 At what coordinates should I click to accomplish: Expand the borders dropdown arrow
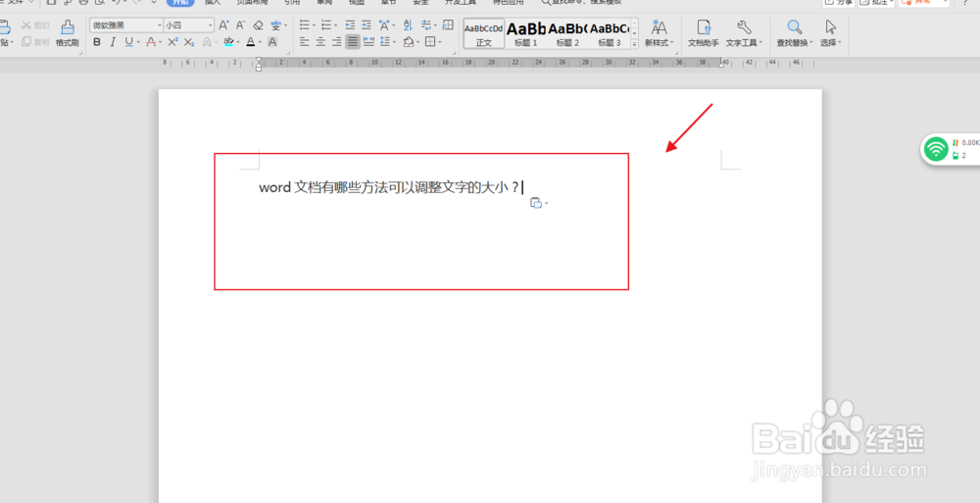point(440,42)
